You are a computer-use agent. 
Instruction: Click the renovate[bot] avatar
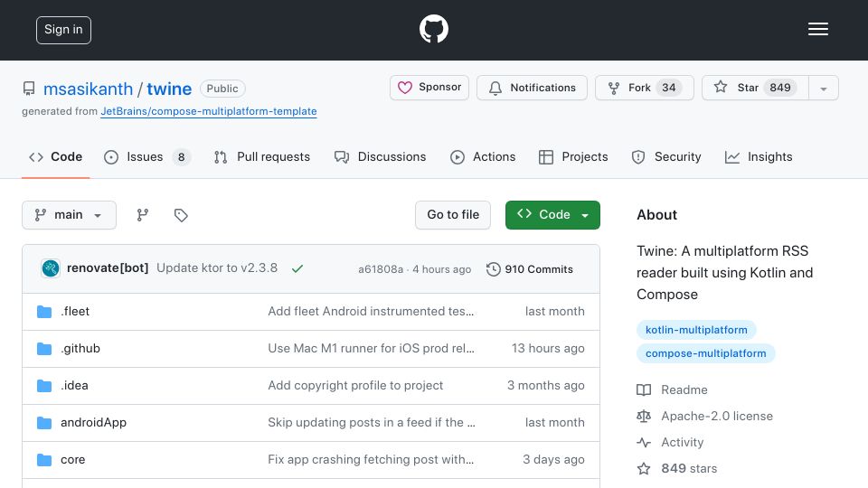point(51,268)
